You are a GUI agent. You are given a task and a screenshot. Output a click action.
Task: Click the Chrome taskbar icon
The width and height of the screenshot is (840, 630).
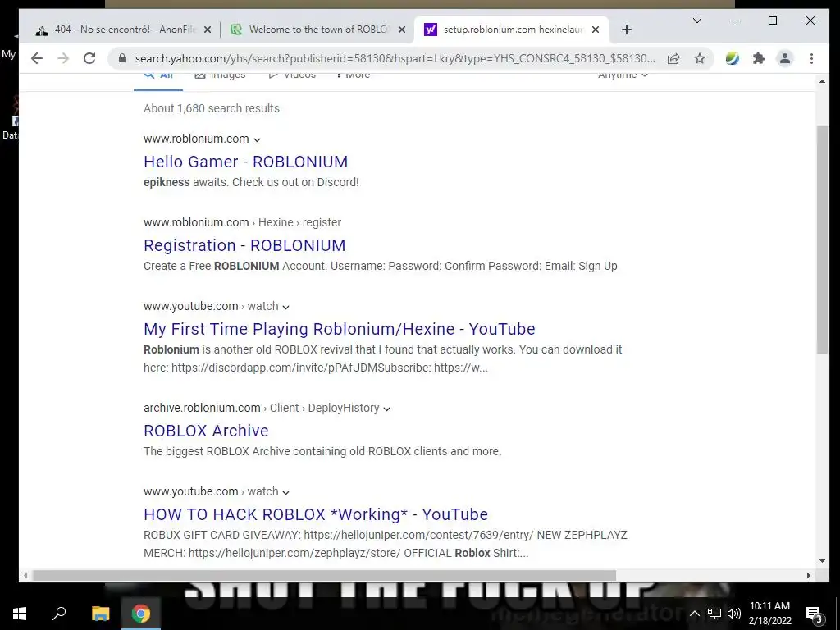point(141,614)
